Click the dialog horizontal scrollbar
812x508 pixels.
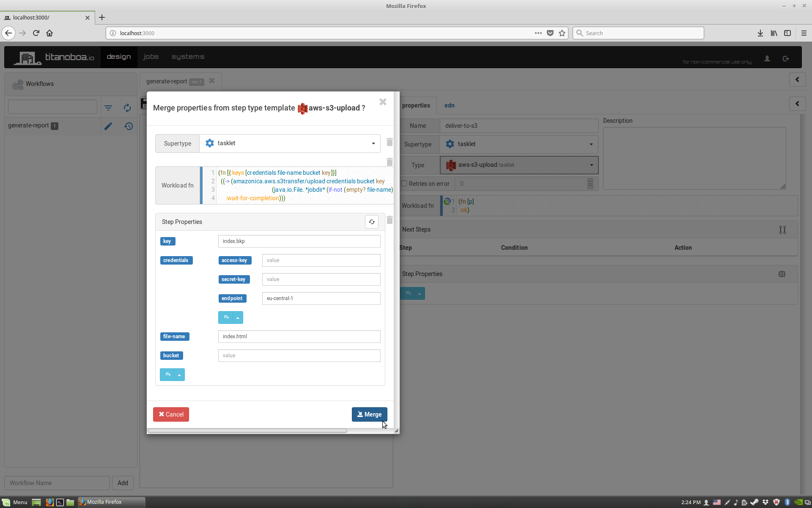(247, 431)
